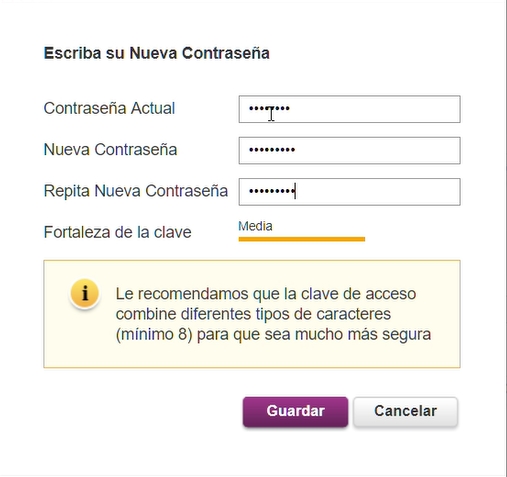Click the "combine diferentes tipos" line of the tip
The height and width of the screenshot is (477, 507).
[x=205, y=314]
